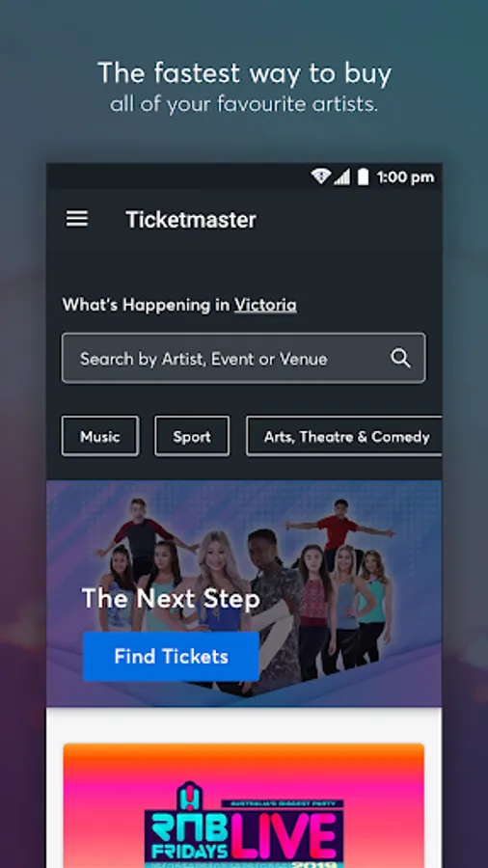Tap the battery status icon
The image size is (488, 868).
click(x=363, y=176)
